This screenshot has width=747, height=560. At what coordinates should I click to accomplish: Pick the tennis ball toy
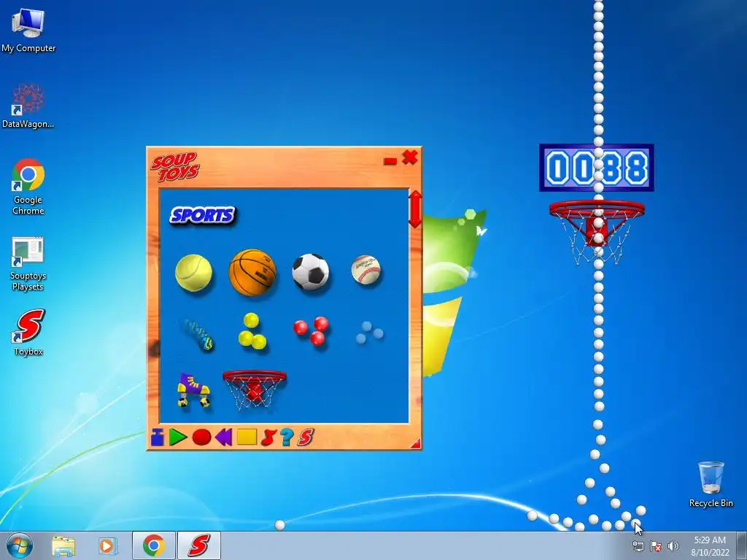[193, 273]
